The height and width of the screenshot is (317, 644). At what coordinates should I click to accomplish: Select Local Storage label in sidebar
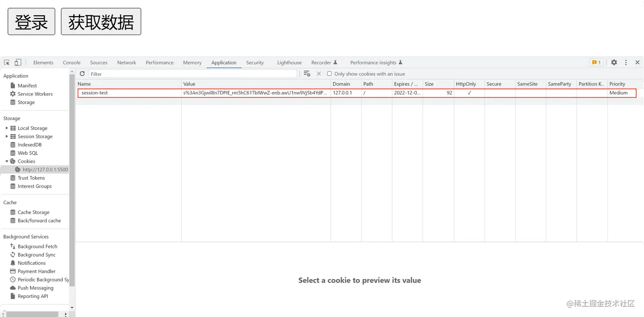(32, 128)
